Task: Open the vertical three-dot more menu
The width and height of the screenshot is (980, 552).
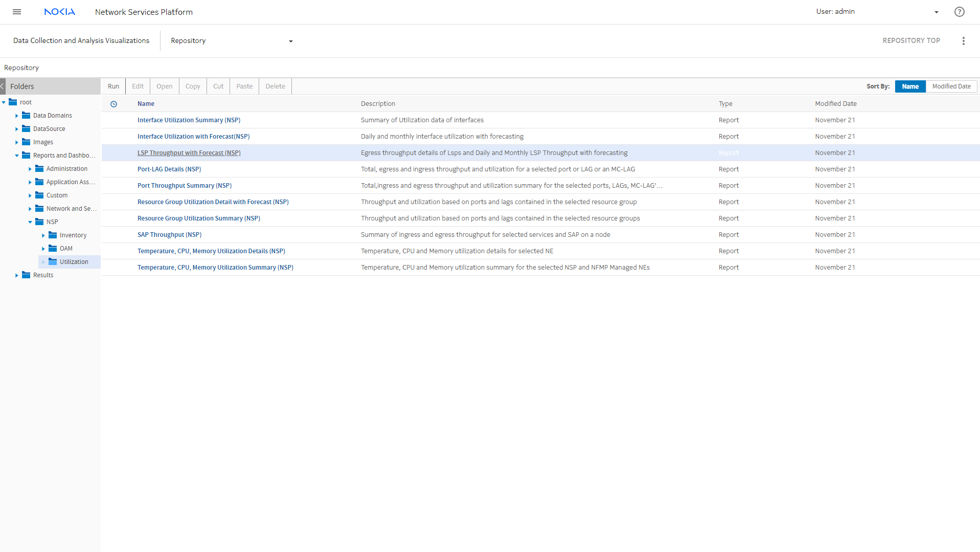Action: [963, 41]
